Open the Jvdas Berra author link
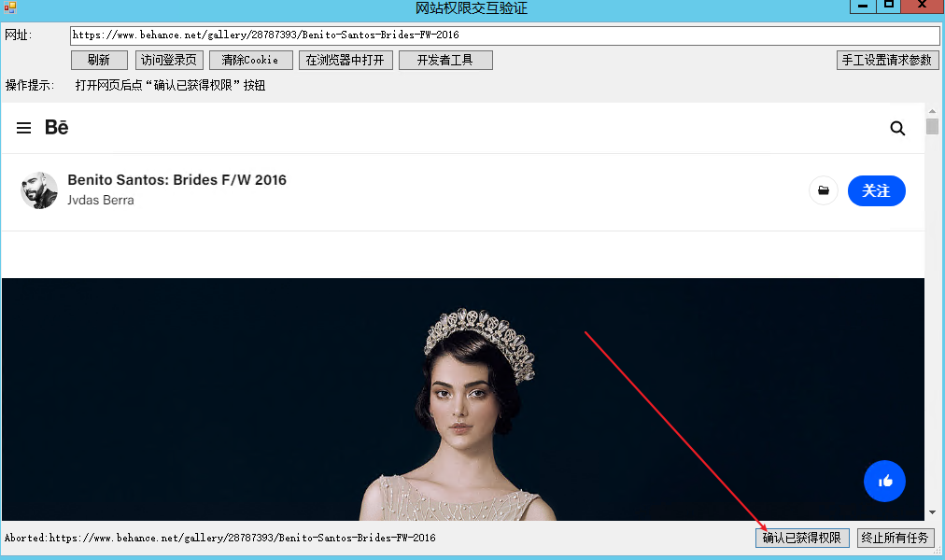This screenshot has width=945, height=560. coord(101,200)
